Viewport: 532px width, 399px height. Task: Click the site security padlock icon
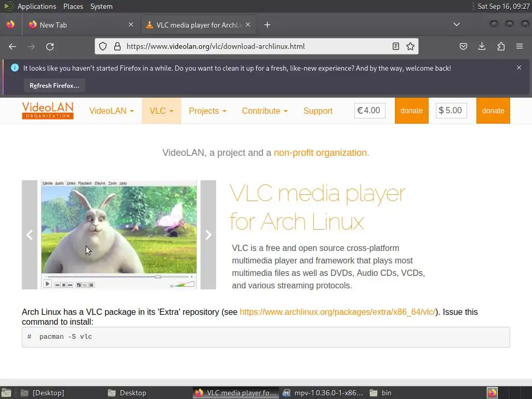117,46
